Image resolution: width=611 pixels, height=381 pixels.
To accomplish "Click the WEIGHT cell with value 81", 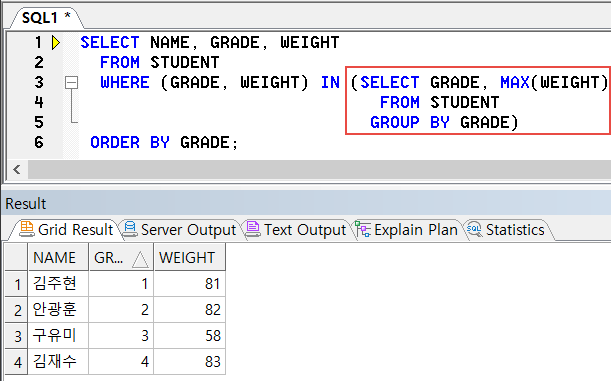I will click(190, 284).
